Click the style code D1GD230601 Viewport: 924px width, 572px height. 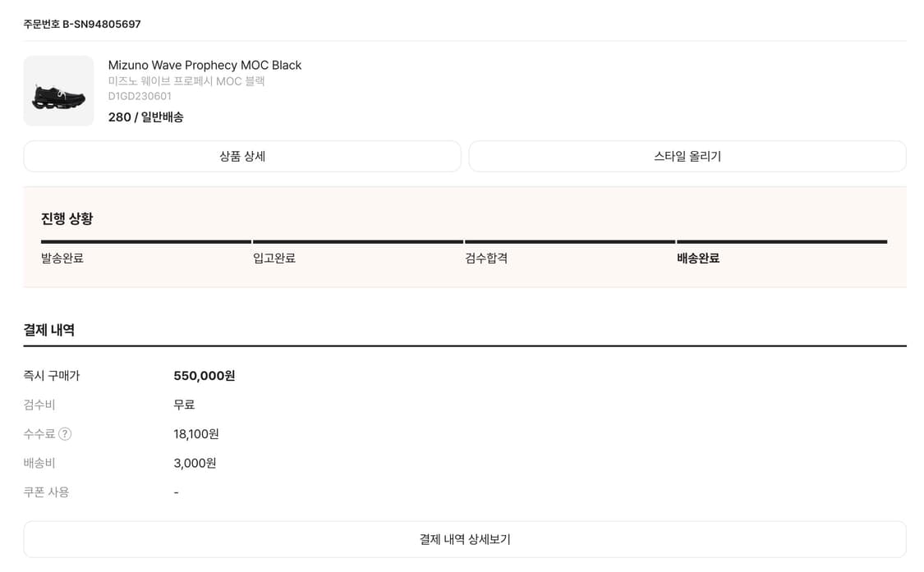pyautogui.click(x=140, y=95)
